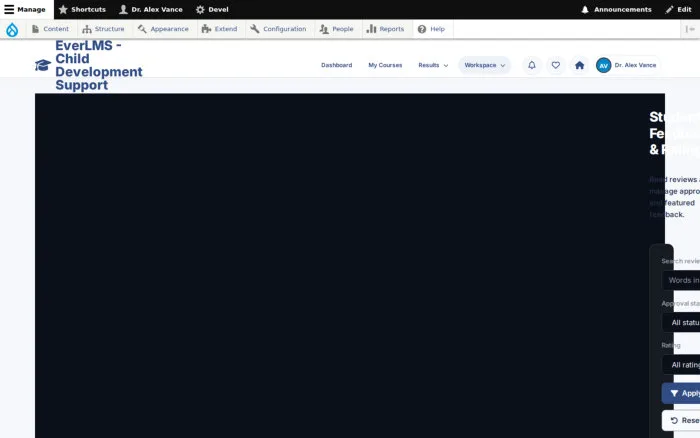700x438 pixels.
Task: Open the People admin menu
Action: tap(337, 29)
